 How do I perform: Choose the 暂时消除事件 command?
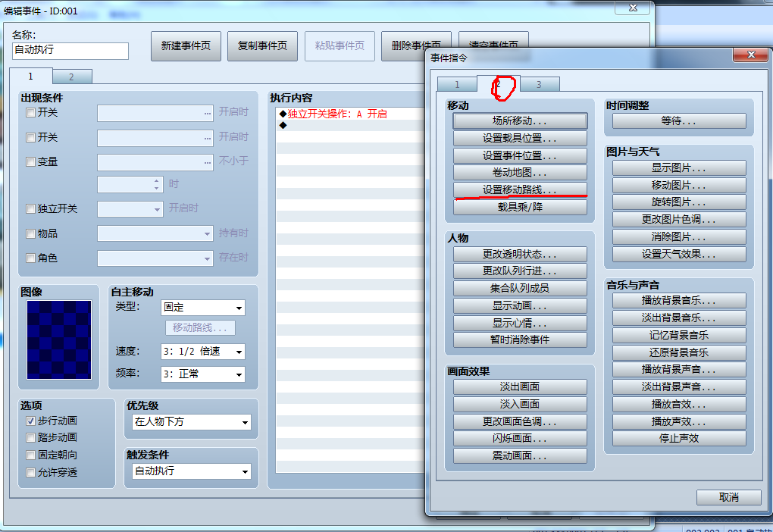520,340
